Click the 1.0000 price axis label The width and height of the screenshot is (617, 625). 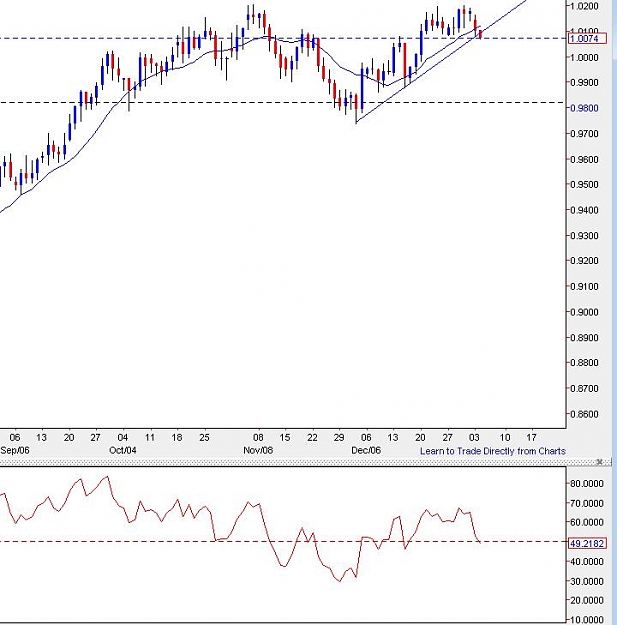[584, 57]
